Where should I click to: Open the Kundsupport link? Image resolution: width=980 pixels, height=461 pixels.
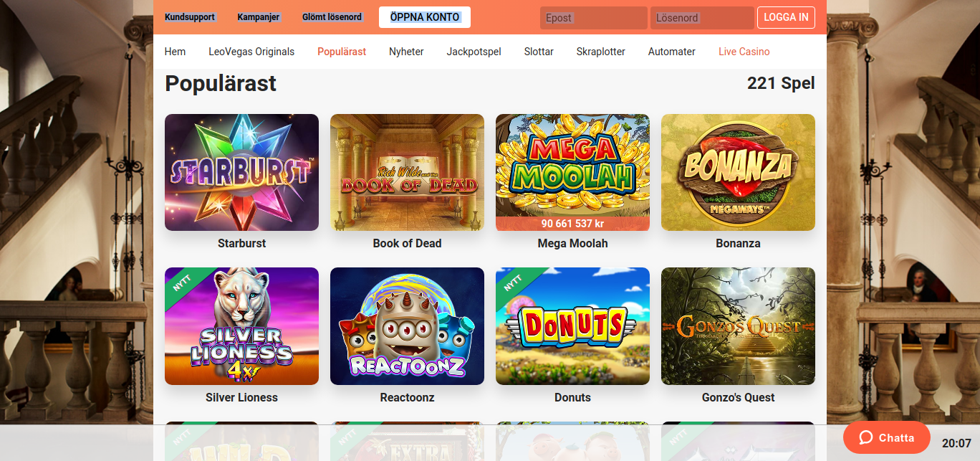tap(190, 17)
